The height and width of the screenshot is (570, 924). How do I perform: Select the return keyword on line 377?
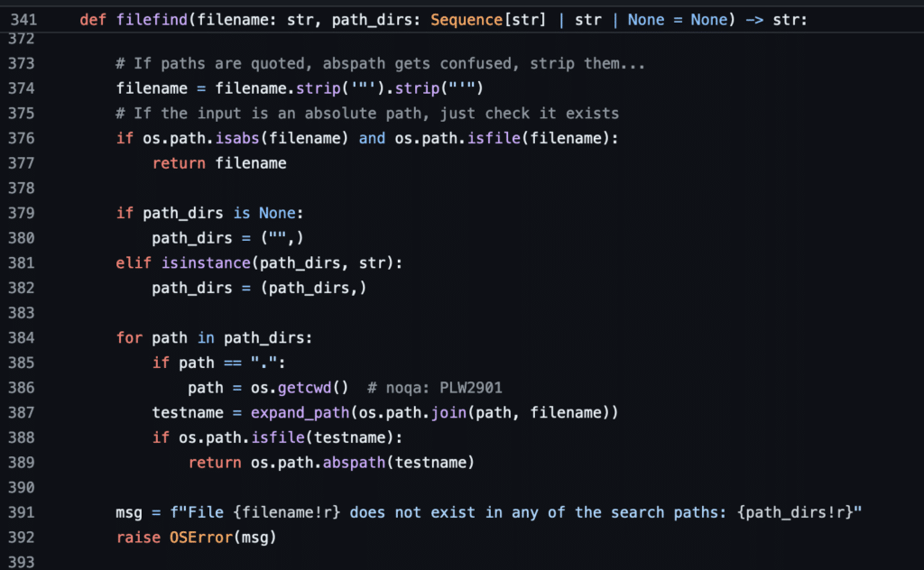[177, 163]
